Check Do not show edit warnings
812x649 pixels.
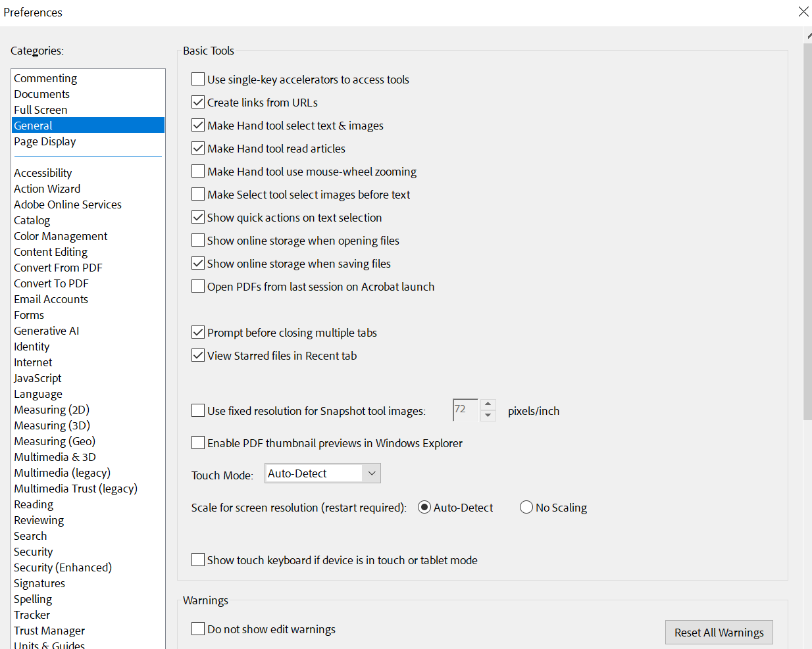198,629
